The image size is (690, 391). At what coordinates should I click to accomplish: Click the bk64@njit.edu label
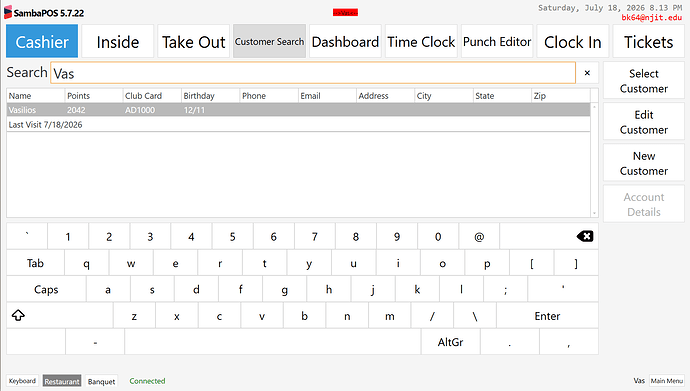coord(652,18)
